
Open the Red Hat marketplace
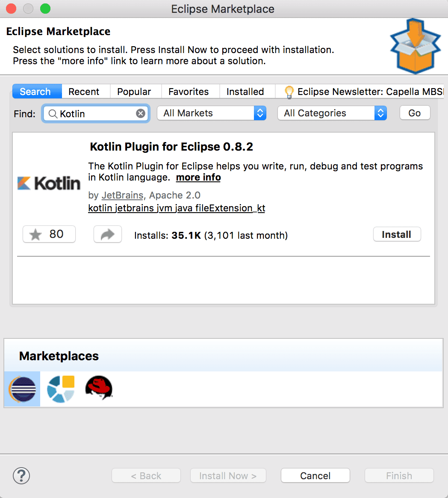(99, 388)
